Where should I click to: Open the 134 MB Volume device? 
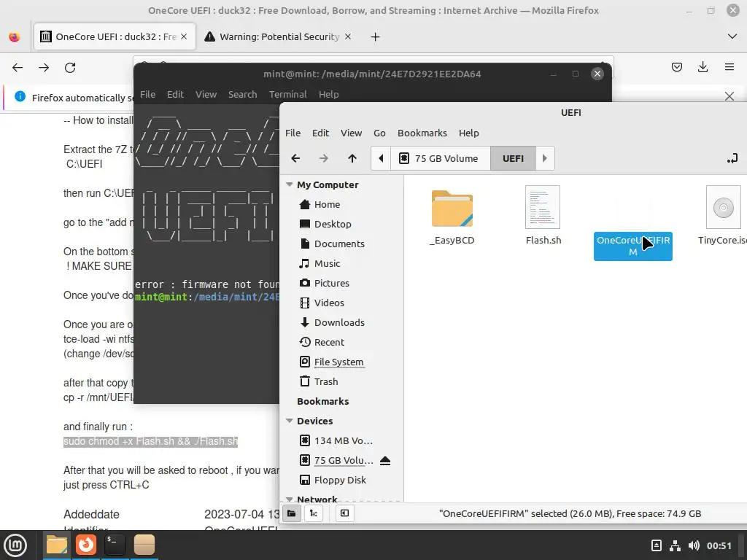tap(343, 440)
